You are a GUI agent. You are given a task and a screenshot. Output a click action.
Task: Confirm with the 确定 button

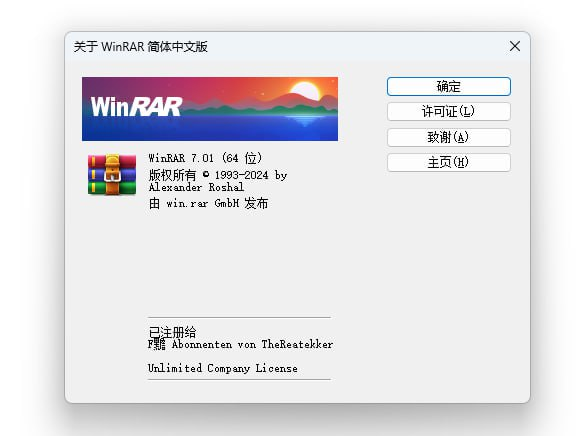(x=448, y=86)
